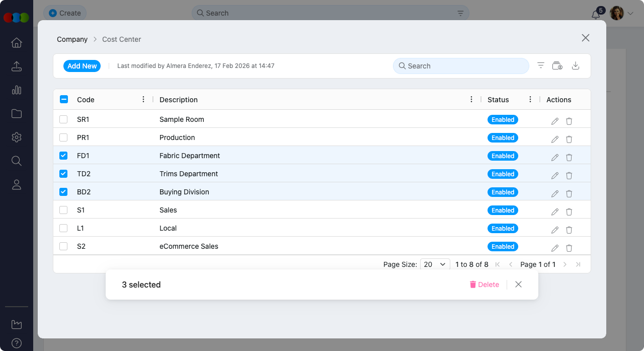Open the profile avatar menu
644x351 pixels.
pos(616,13)
